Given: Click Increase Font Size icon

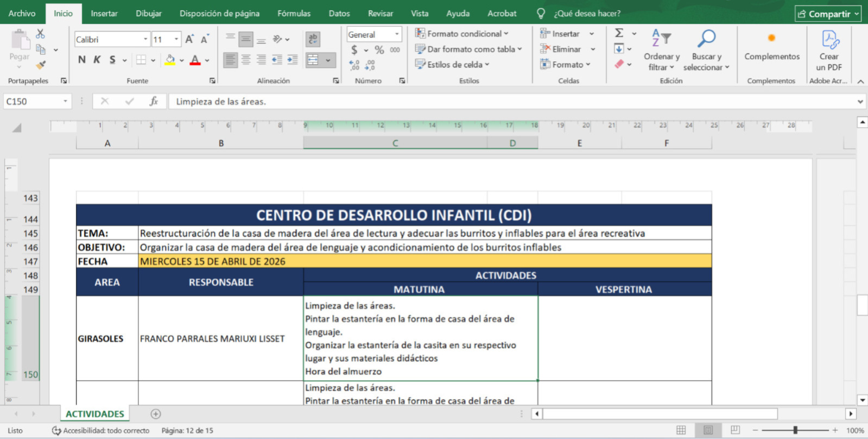Looking at the screenshot, I should pyautogui.click(x=189, y=39).
